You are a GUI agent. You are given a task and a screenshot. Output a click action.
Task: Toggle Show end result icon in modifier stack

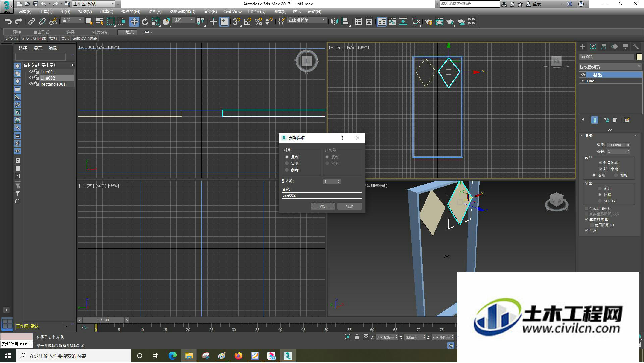click(x=595, y=120)
